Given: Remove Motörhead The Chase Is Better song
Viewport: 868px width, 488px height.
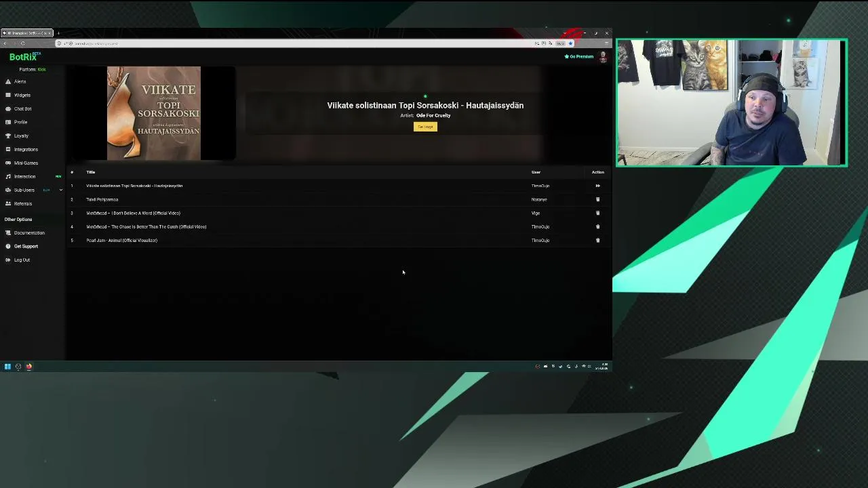Looking at the screenshot, I should point(597,226).
